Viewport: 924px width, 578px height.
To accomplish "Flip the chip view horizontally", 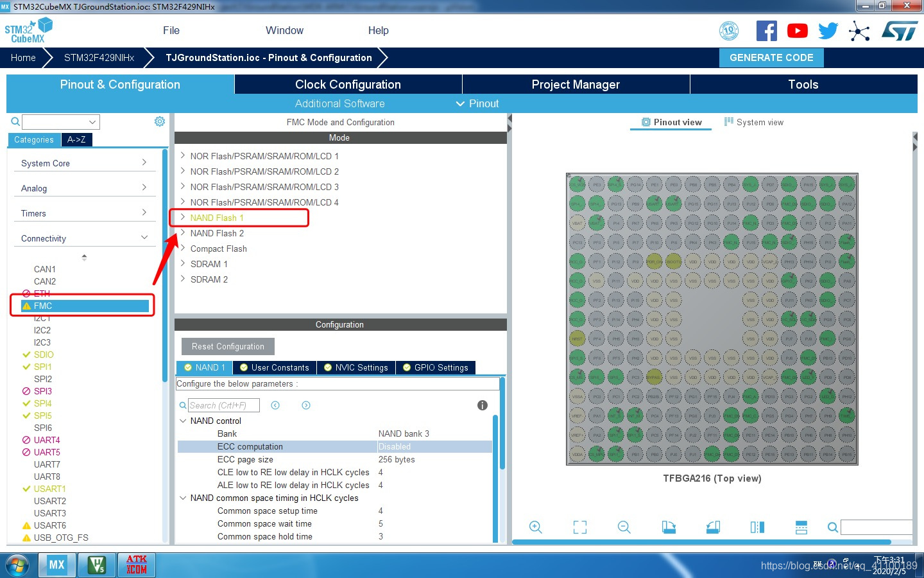I will (757, 527).
